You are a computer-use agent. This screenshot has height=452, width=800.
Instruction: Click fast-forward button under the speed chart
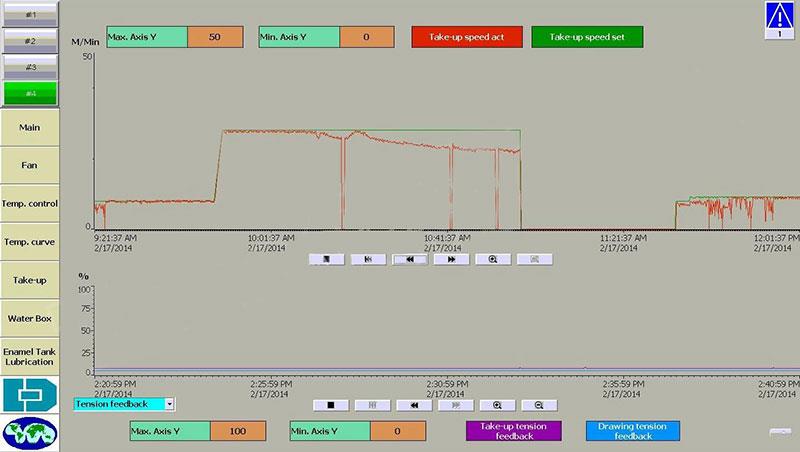(452, 258)
